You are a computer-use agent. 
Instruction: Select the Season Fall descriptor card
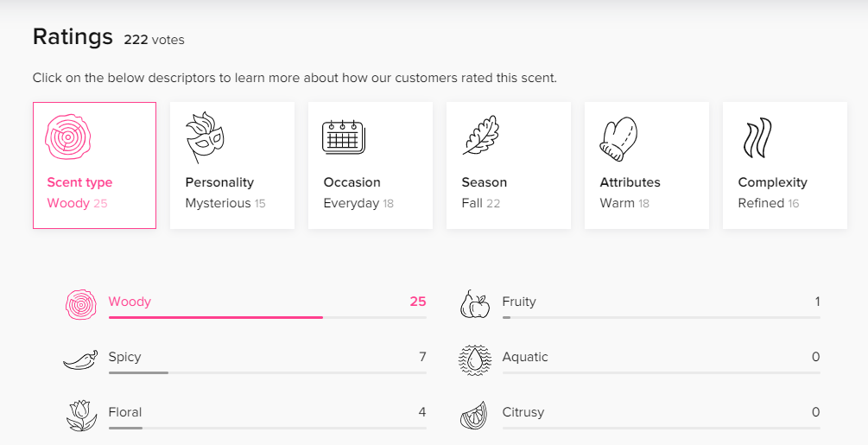pyautogui.click(x=509, y=165)
